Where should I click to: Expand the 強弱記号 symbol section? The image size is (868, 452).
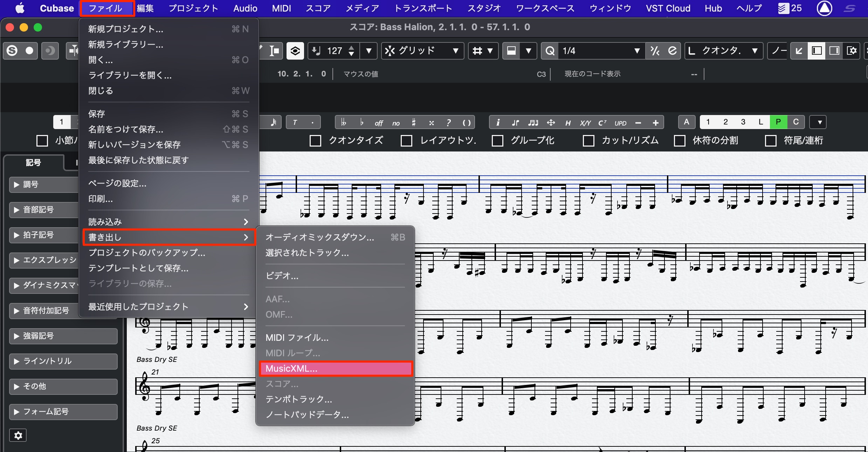(63, 336)
